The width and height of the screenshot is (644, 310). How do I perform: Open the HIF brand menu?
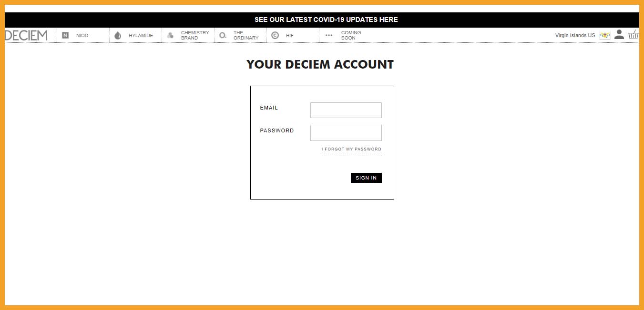coord(290,36)
